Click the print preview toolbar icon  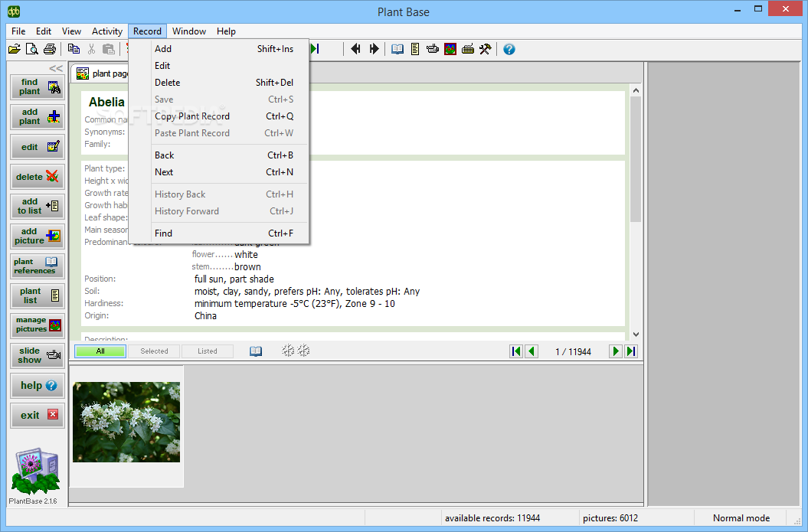click(32, 49)
